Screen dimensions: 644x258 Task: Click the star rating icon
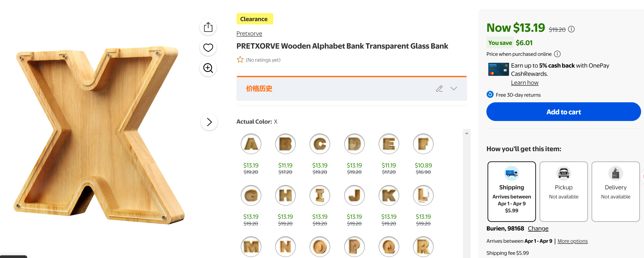tap(240, 60)
